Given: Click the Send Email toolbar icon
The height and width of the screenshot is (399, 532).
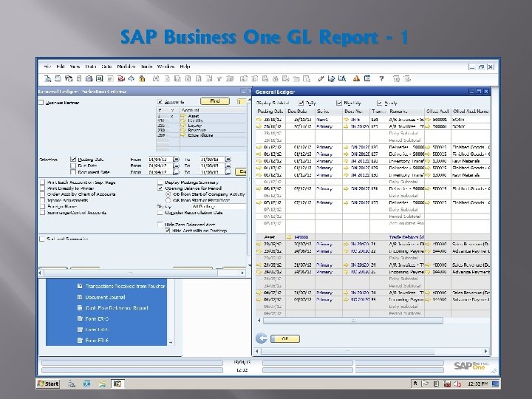Looking at the screenshot, I should click(x=68, y=79).
